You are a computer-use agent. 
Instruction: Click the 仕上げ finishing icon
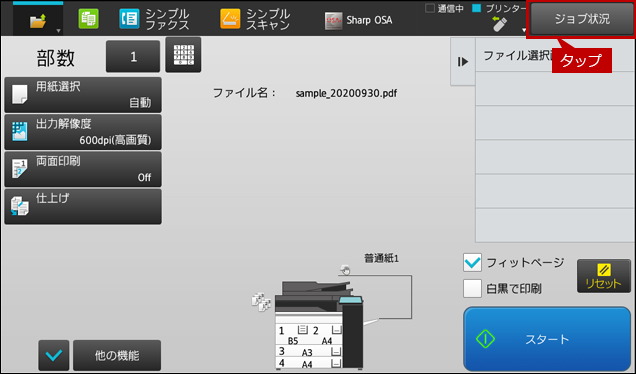[x=19, y=206]
